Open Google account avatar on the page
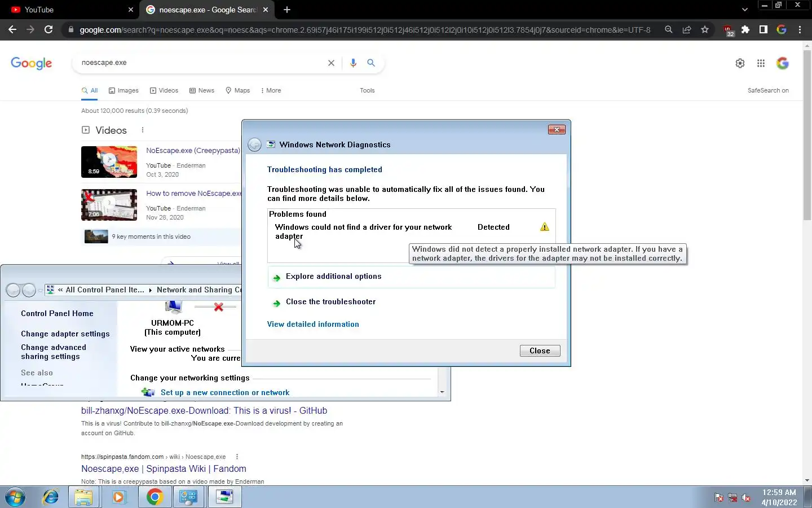 coord(783,63)
